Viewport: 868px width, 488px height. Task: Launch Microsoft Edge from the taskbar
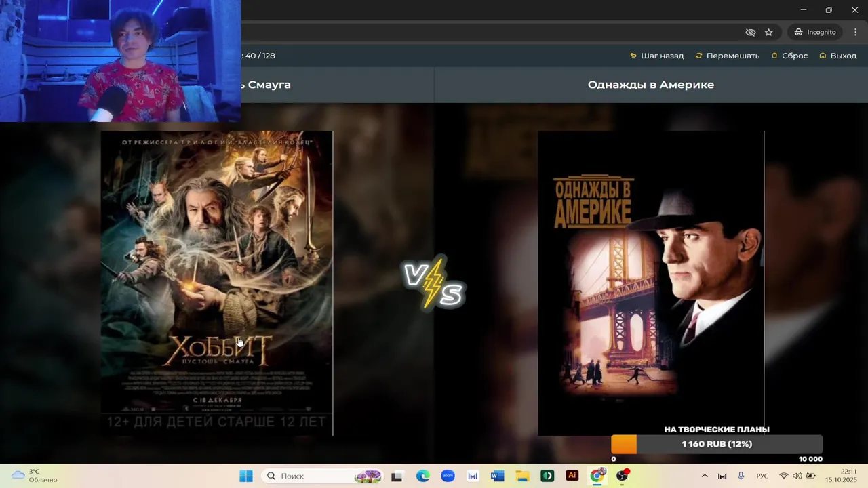pos(422,476)
